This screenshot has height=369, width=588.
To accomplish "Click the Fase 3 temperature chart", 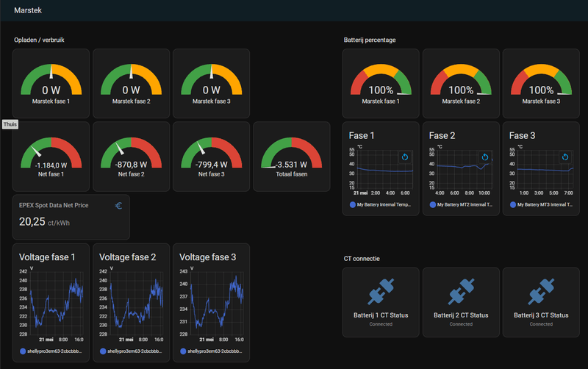I will click(x=545, y=170).
